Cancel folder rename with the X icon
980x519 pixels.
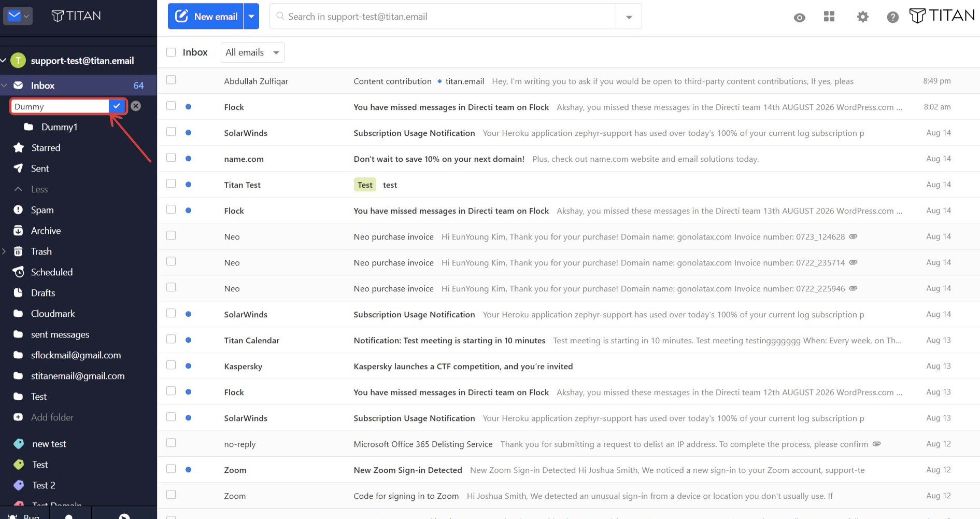[x=136, y=106]
